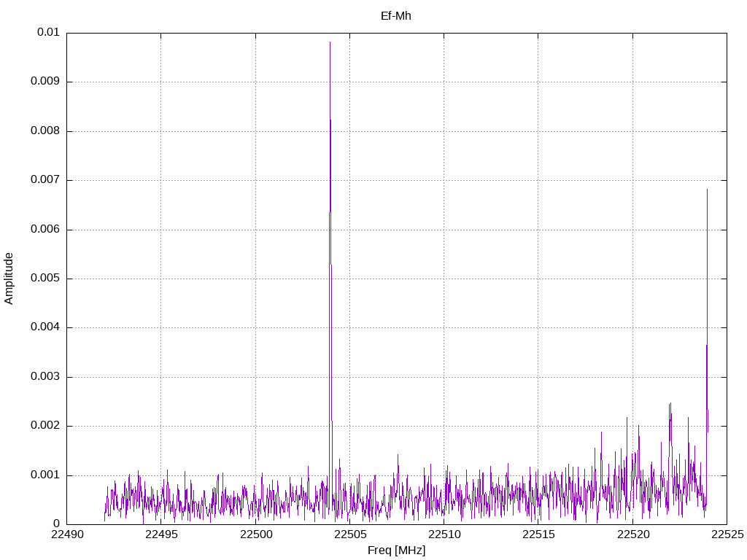This screenshot has height=560, width=747.
Task: Select the 22495 x-axis tick label
Action: point(160,535)
